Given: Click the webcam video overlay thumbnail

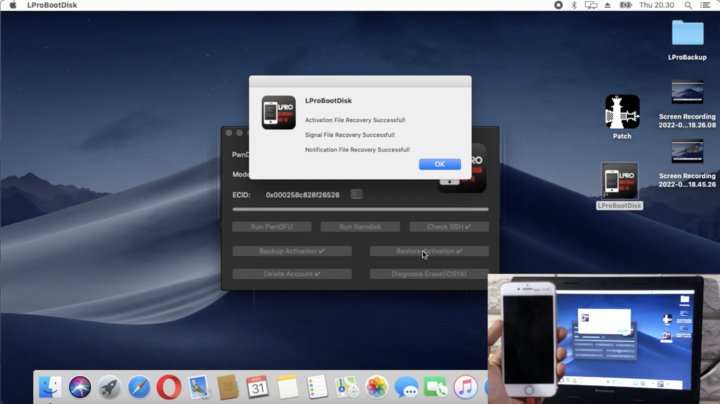Looking at the screenshot, I should (x=603, y=339).
